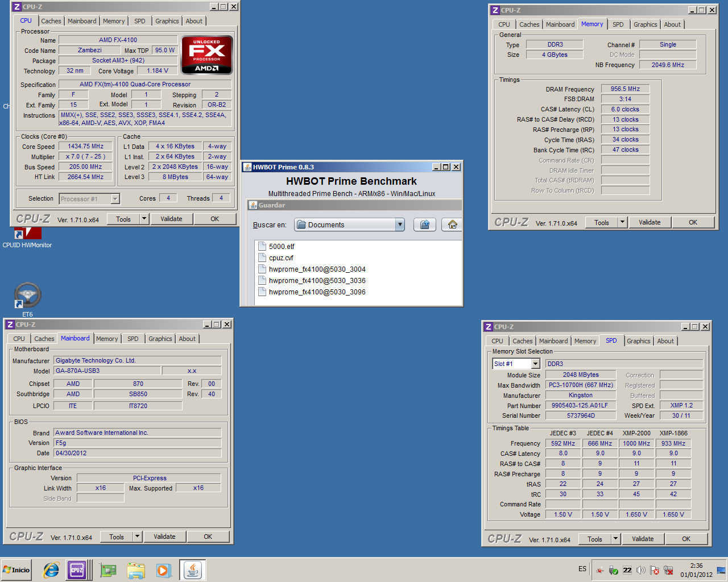
Task: Click the circuit board icon in the taskbar
Action: pyautogui.click(x=107, y=570)
